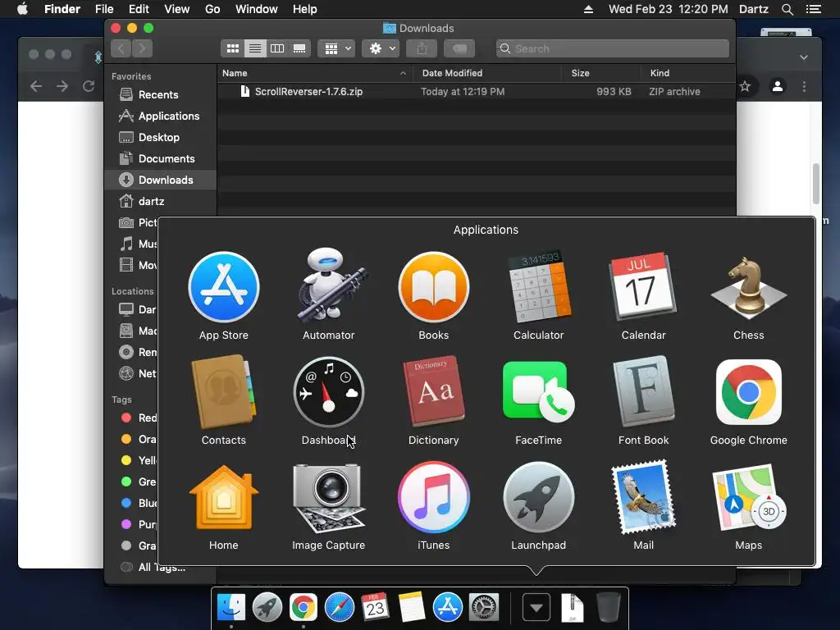Select dartz home folder in sidebar
840x630 pixels.
(x=161, y=202)
